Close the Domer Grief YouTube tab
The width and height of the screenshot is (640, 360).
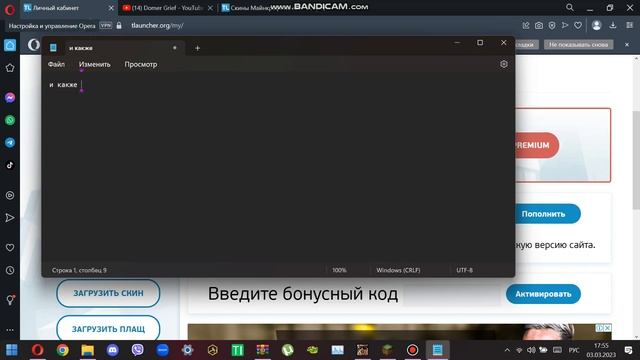point(210,8)
